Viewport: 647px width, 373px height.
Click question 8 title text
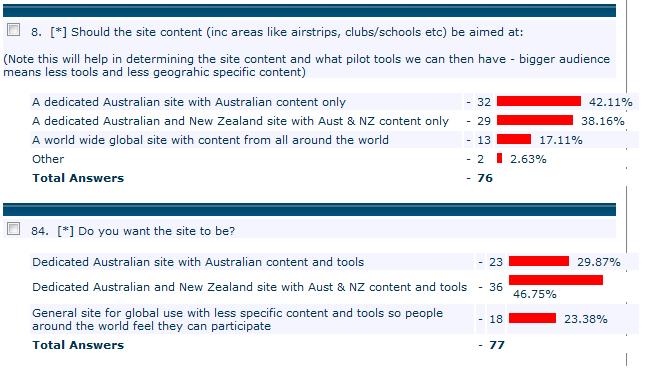click(x=276, y=32)
